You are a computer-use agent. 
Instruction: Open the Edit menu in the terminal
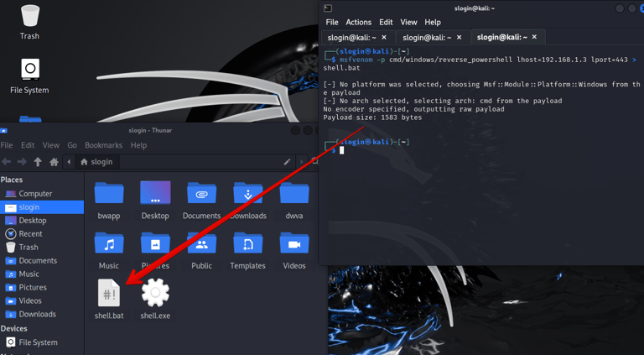tap(386, 22)
